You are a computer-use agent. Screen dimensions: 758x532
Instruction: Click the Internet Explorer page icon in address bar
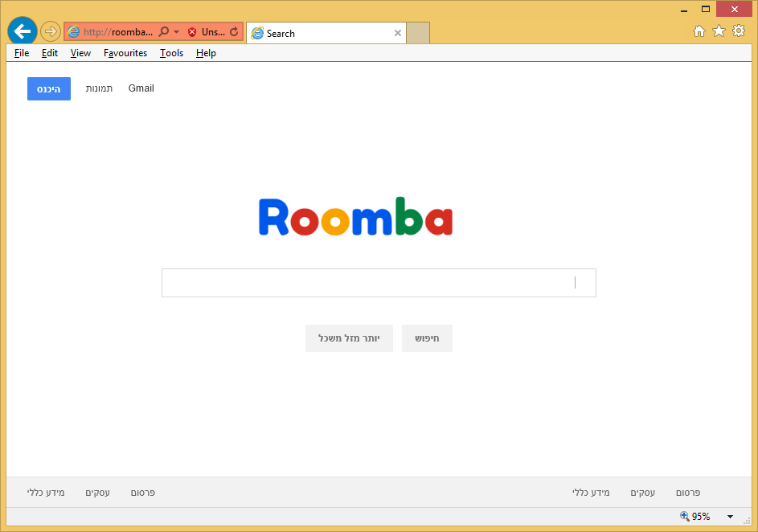point(73,32)
